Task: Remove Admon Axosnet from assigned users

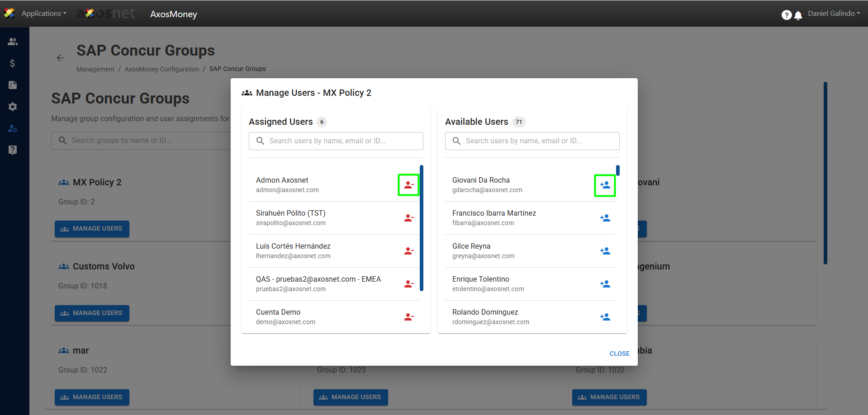Action: pyautogui.click(x=408, y=185)
